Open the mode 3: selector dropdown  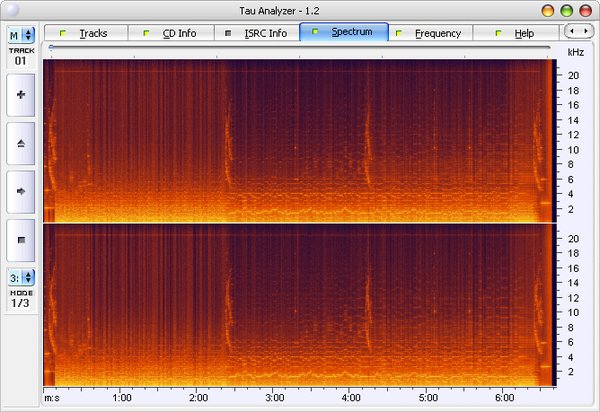tap(21, 278)
